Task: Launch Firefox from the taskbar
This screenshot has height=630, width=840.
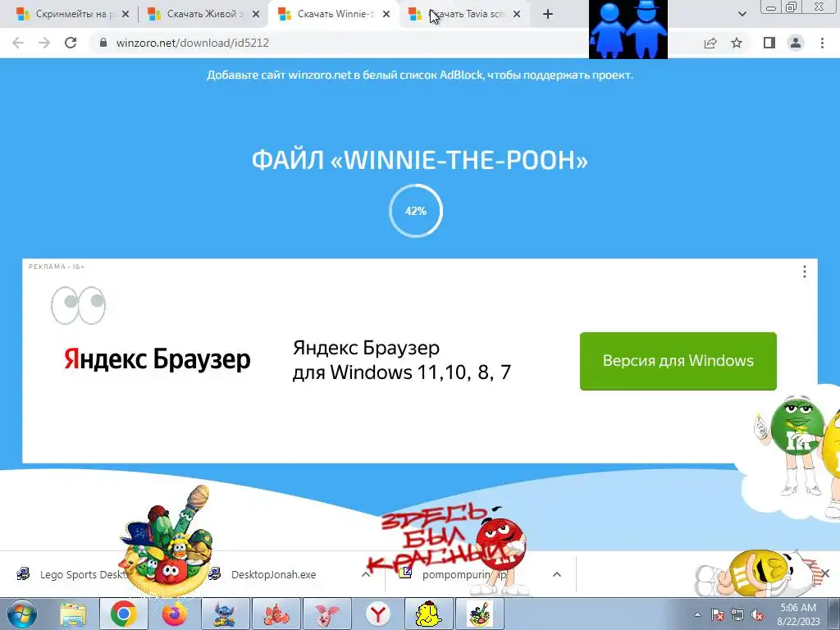Action: pos(174,614)
